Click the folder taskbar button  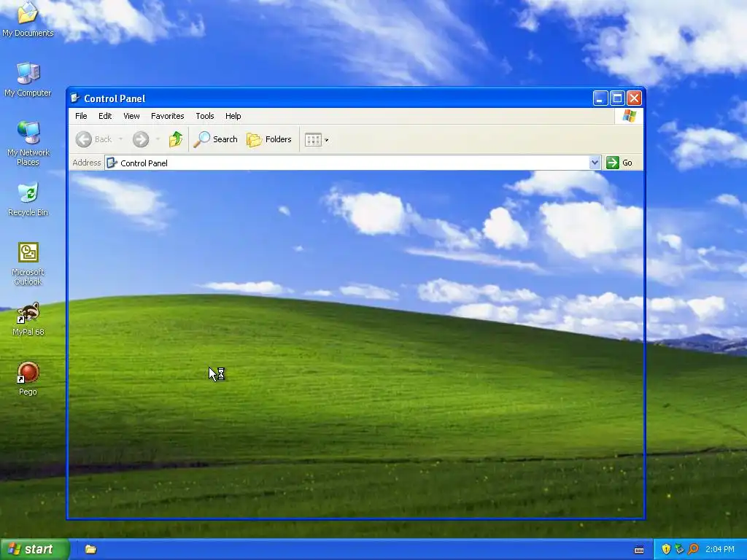[91, 549]
